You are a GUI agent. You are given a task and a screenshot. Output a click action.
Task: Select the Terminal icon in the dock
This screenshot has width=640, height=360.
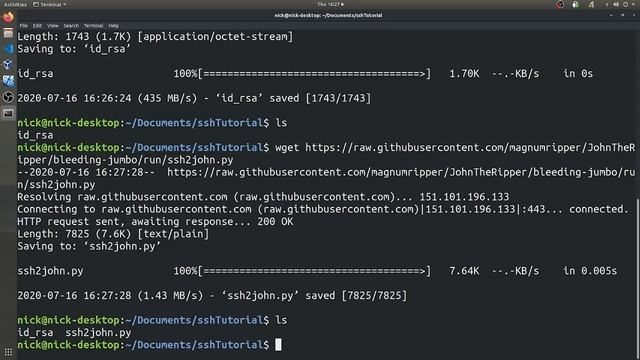(x=8, y=113)
